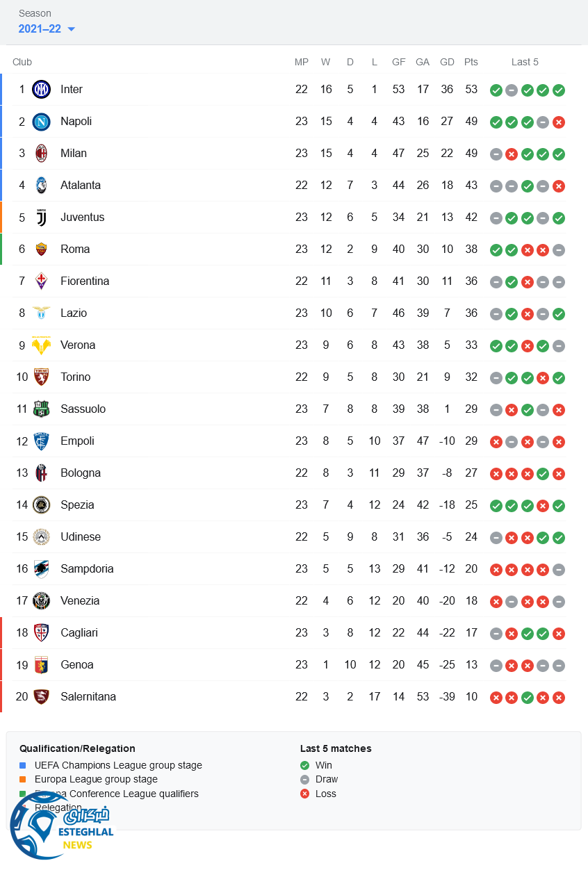Viewport: 588px width, 877px height.
Task: Select the Verona team logo
Action: coord(42,345)
